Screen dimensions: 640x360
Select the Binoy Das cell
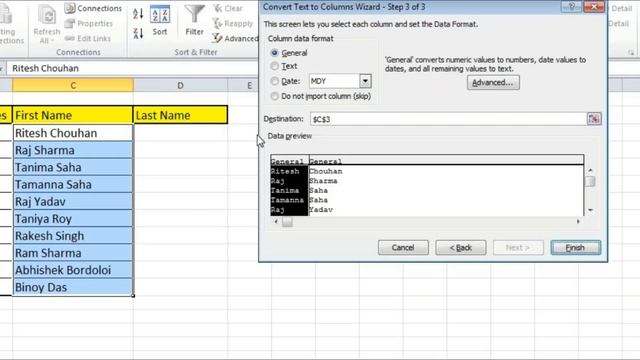click(x=73, y=287)
